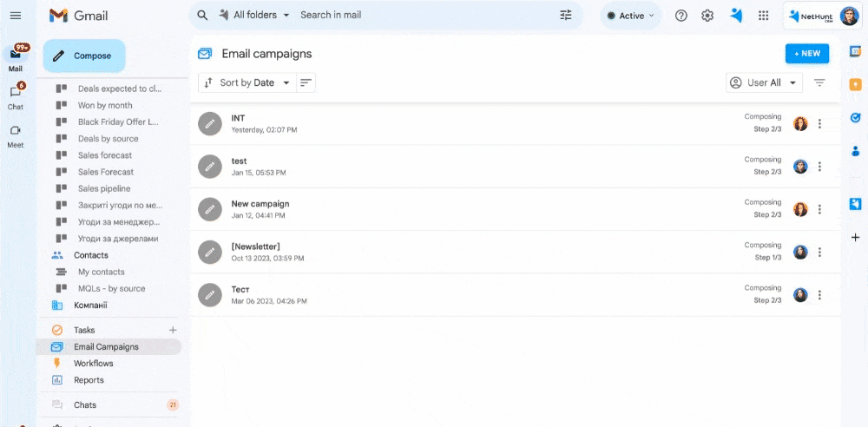Open the Тест campaign
The height and width of the screenshot is (427, 868).
515,294
